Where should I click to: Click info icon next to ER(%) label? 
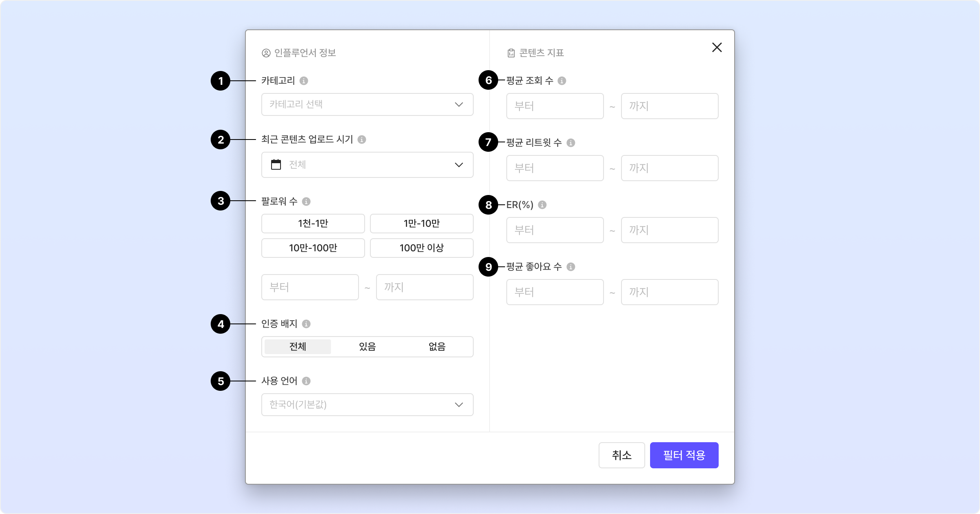542,205
